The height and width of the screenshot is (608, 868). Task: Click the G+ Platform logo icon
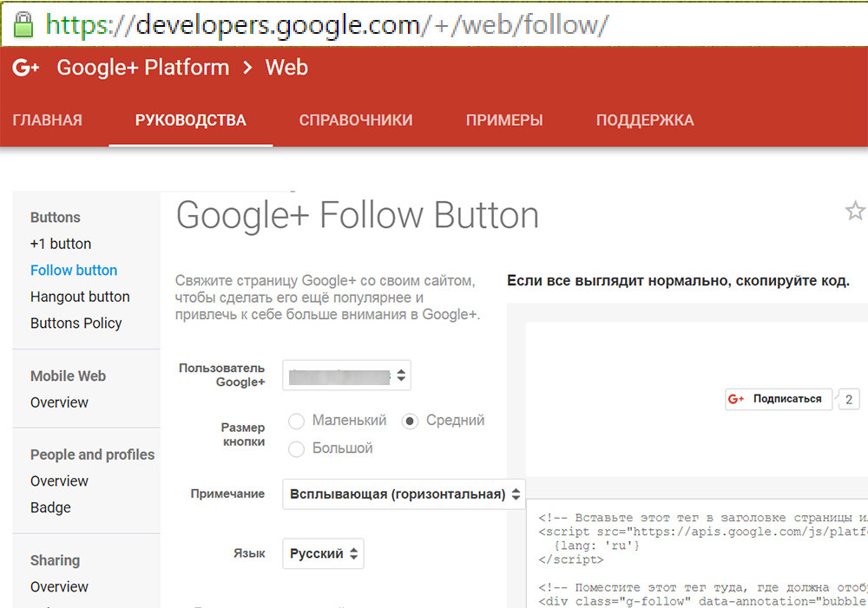(24, 67)
